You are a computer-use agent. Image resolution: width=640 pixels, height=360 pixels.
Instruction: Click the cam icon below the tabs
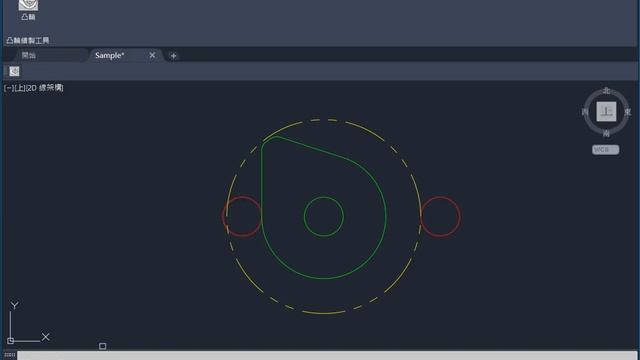pyautogui.click(x=14, y=71)
